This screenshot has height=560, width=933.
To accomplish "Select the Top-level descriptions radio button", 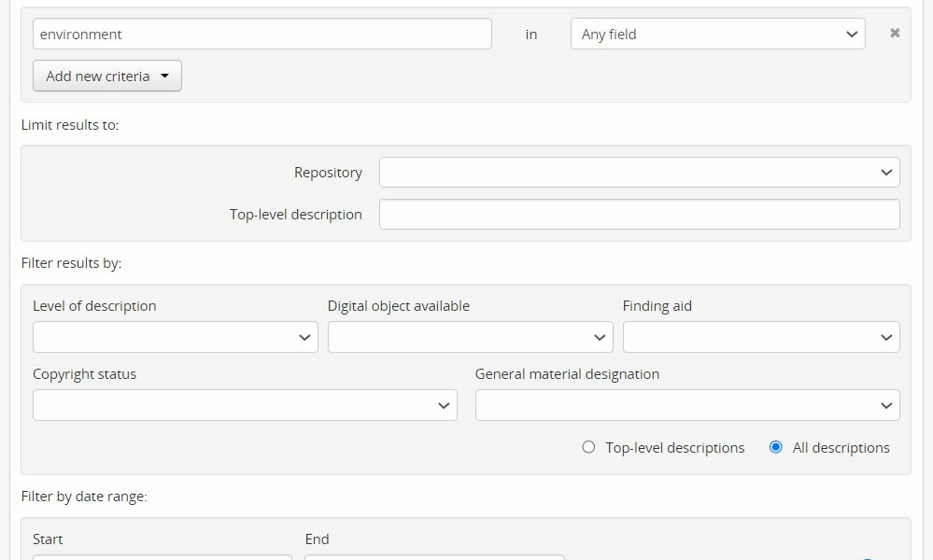I will pyautogui.click(x=588, y=448).
